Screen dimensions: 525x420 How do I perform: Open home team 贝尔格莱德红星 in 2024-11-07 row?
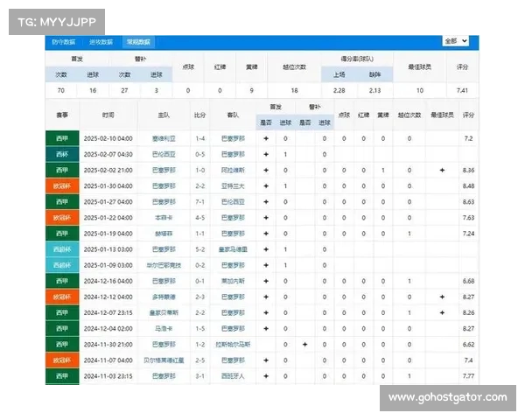164,360
